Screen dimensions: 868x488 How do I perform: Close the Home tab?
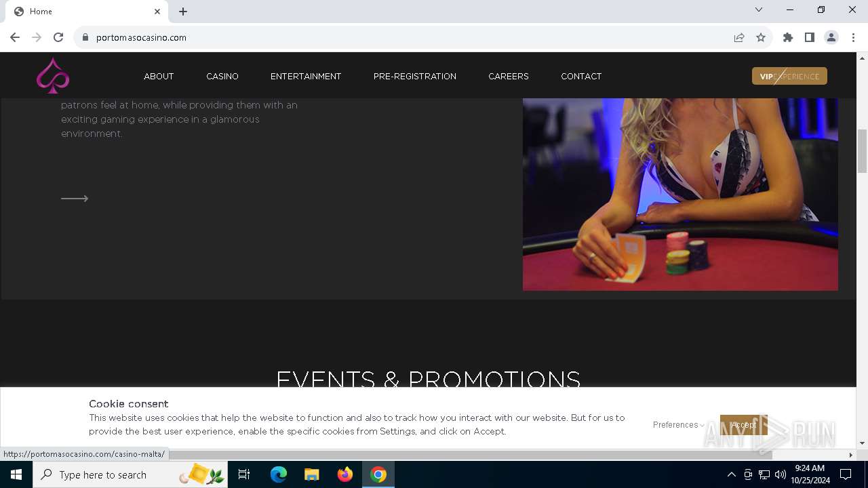[157, 12]
